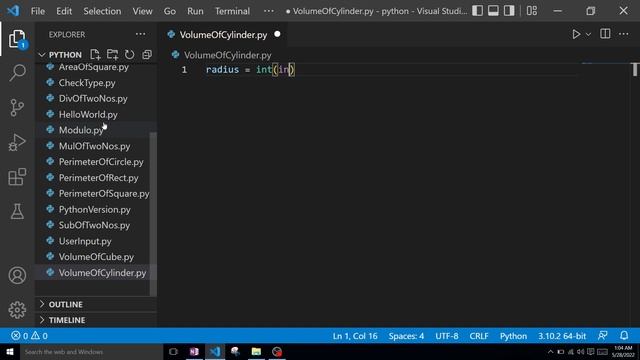The width and height of the screenshot is (640, 360).
Task: Show more menu bar items ellipsis
Action: 269,11
